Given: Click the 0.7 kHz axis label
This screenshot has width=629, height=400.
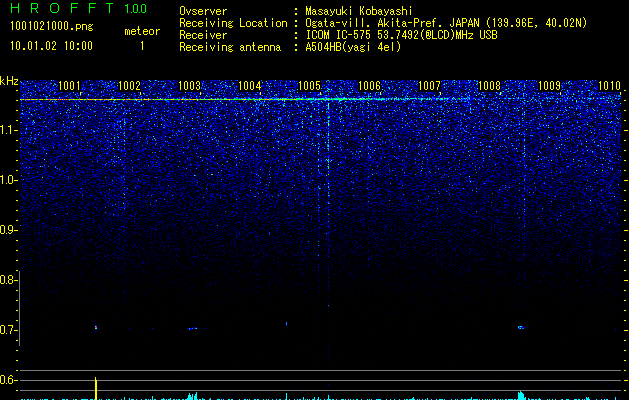Looking at the screenshot, I should pyautogui.click(x=7, y=330).
